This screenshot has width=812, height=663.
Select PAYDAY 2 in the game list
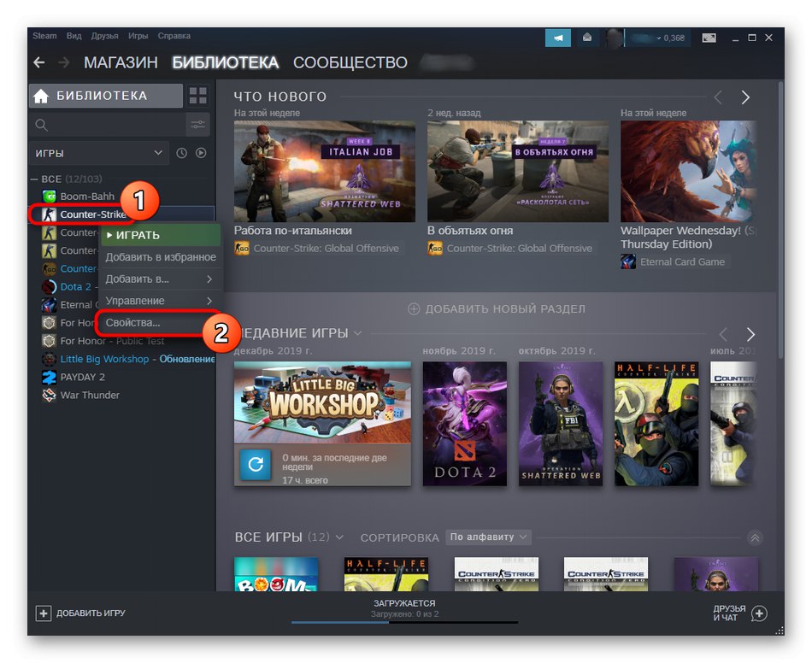coord(82,378)
